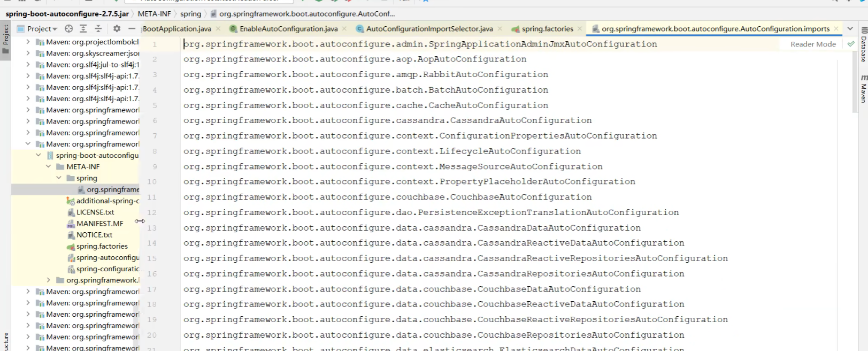
Task: Select MANIFEST.MF in the project tree
Action: [x=99, y=224]
